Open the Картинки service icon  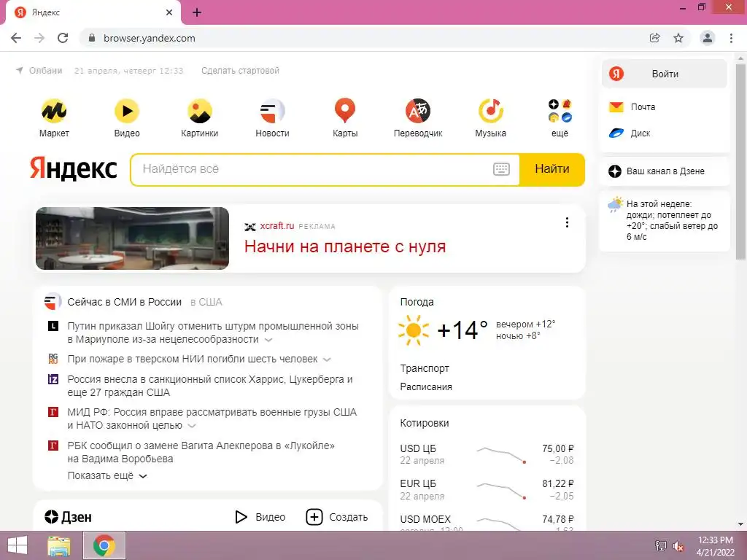click(200, 111)
